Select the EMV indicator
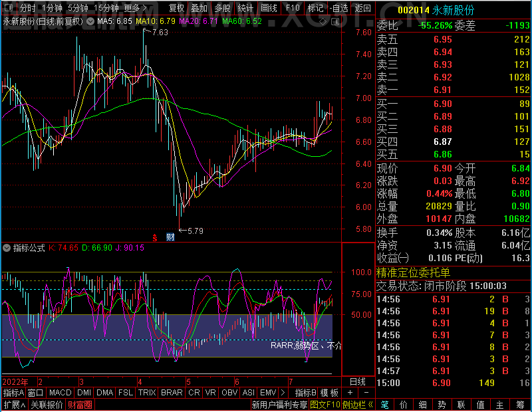532x412 pixels. (268, 393)
